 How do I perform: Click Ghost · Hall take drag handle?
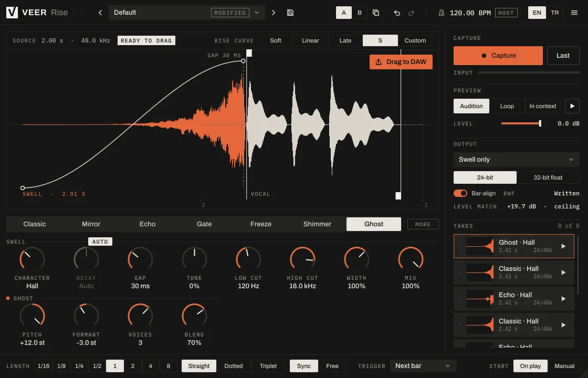click(460, 246)
